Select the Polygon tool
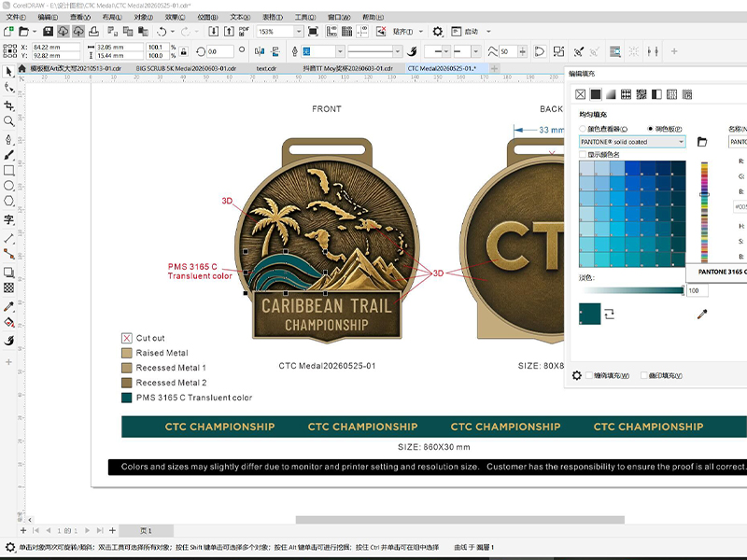747x560 pixels. [8, 201]
